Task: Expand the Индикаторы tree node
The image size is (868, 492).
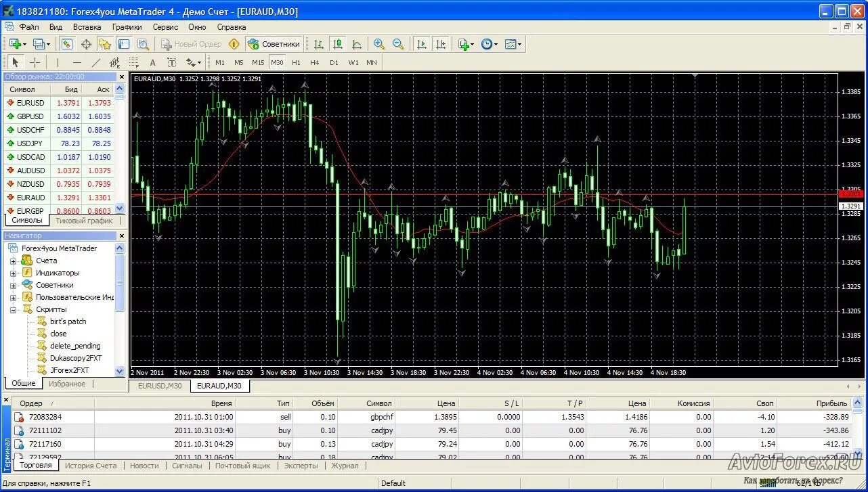Action: tap(13, 273)
